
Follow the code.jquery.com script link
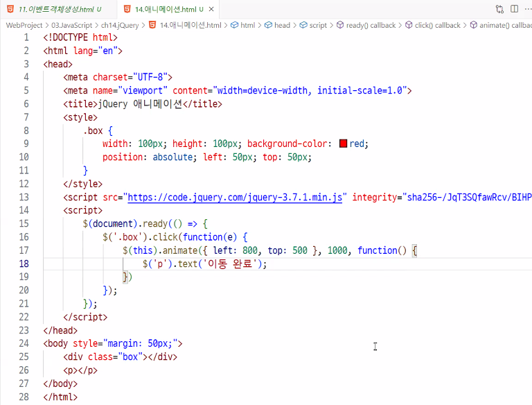coord(235,197)
